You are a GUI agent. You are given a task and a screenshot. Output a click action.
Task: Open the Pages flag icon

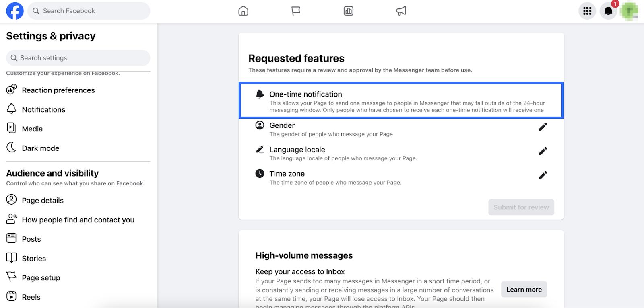point(296,11)
